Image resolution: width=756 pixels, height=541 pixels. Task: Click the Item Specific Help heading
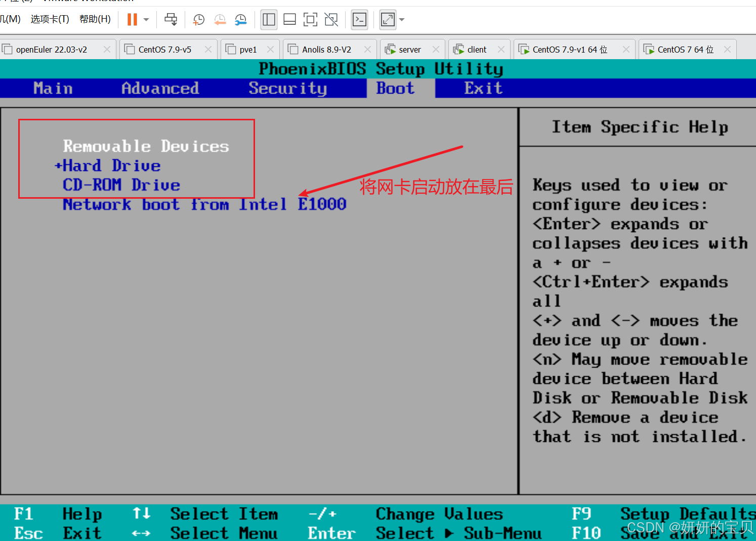[640, 127]
